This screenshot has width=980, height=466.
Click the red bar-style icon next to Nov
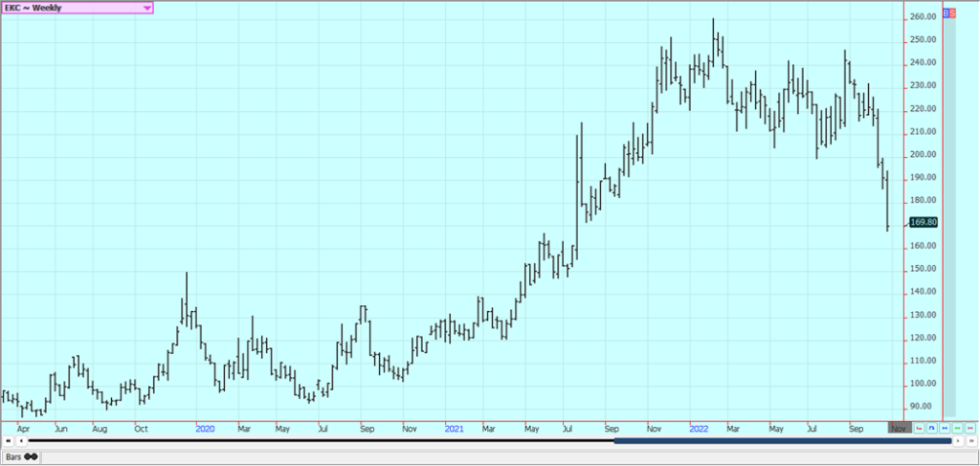(x=919, y=428)
